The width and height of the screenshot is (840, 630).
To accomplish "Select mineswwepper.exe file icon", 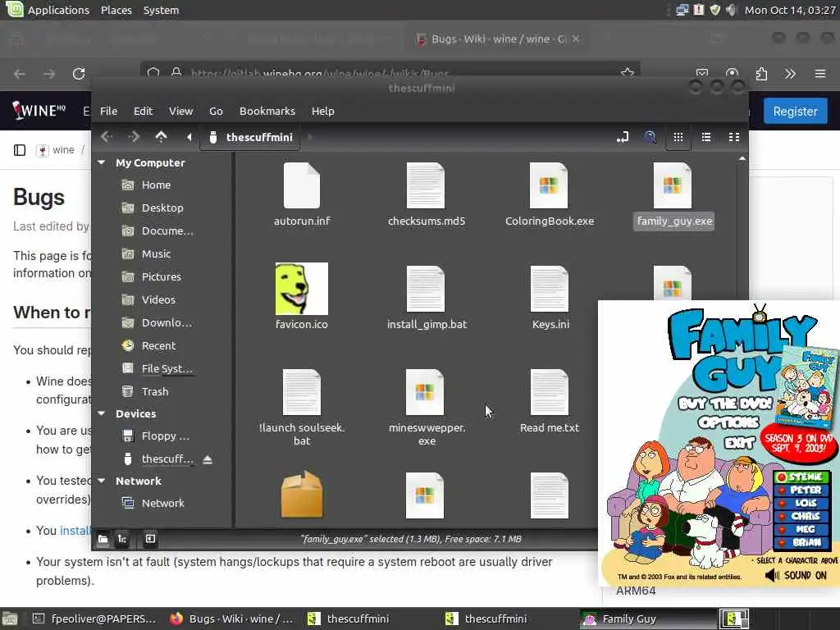I will [425, 392].
